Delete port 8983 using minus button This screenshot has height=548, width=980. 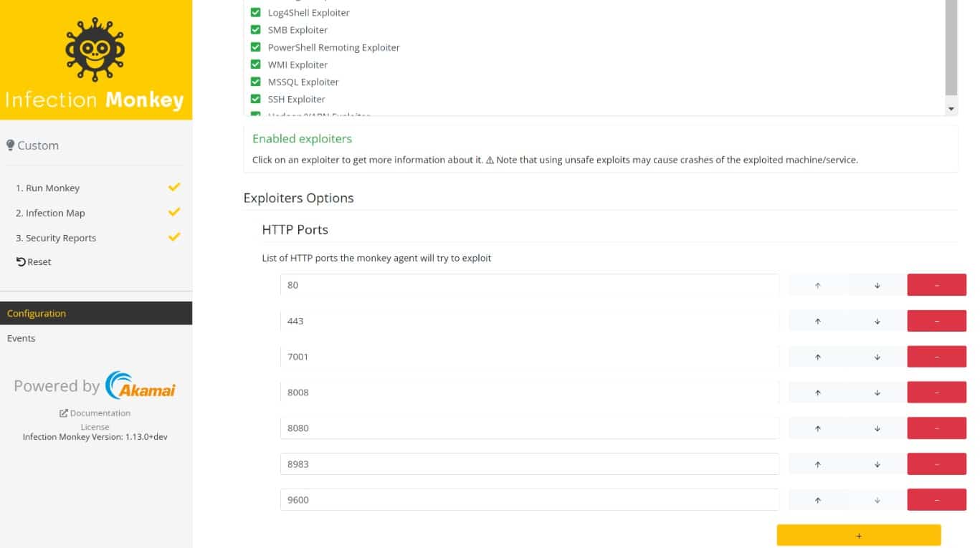(936, 464)
